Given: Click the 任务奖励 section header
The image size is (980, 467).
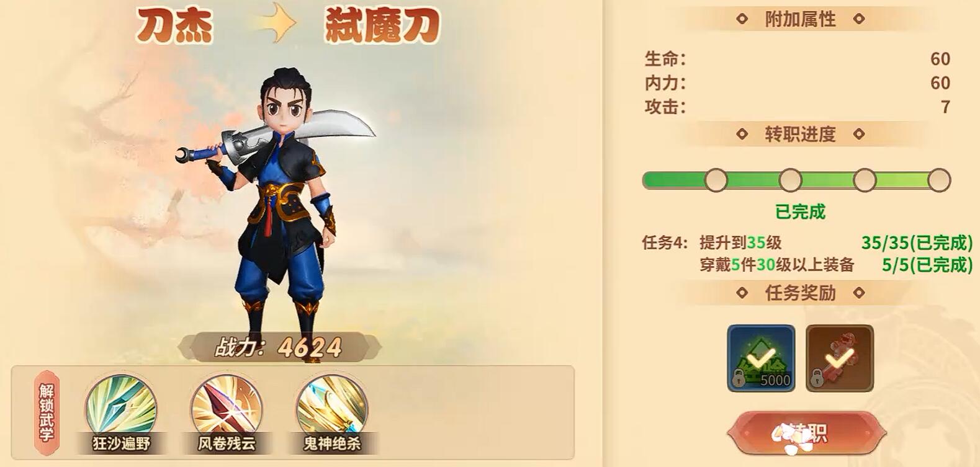Looking at the screenshot, I should coord(800,293).
